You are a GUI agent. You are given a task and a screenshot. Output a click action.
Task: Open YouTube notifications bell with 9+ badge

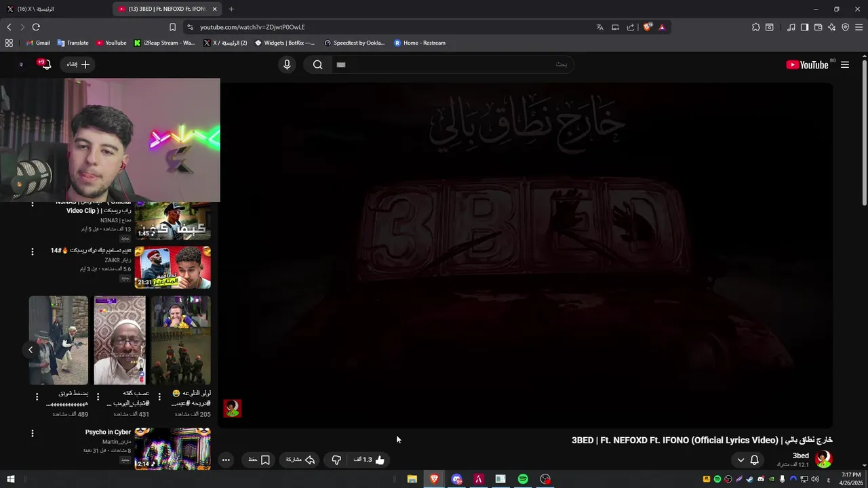click(45, 64)
